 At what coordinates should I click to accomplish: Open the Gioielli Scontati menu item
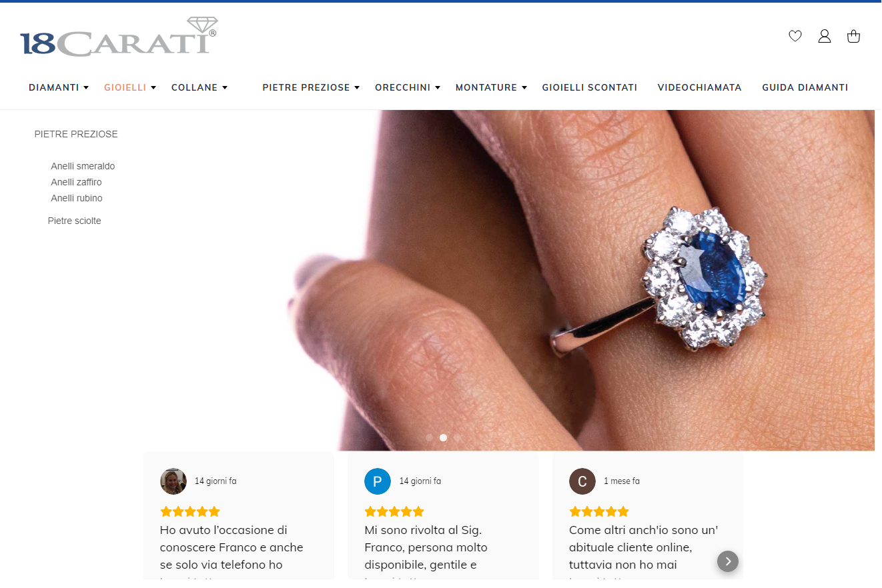coord(590,87)
